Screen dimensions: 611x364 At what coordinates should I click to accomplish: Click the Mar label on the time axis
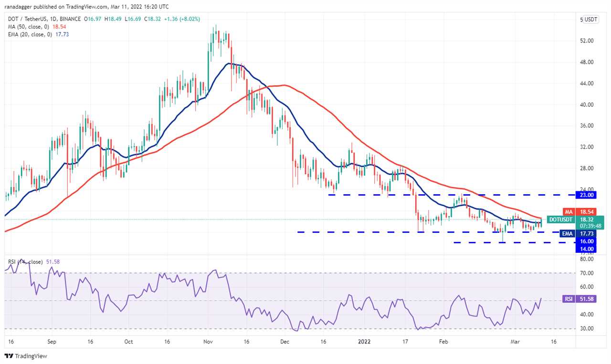click(x=515, y=342)
